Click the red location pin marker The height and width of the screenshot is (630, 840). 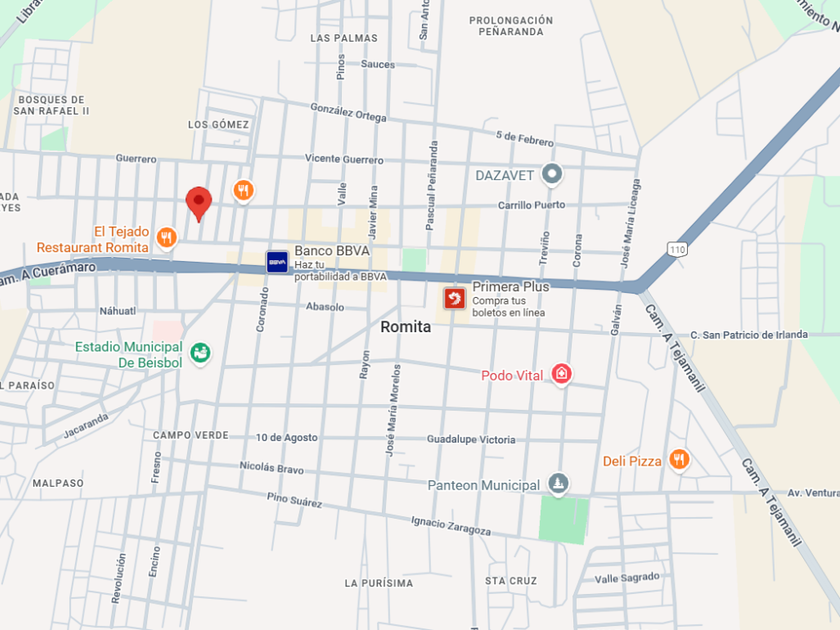pos(199,204)
